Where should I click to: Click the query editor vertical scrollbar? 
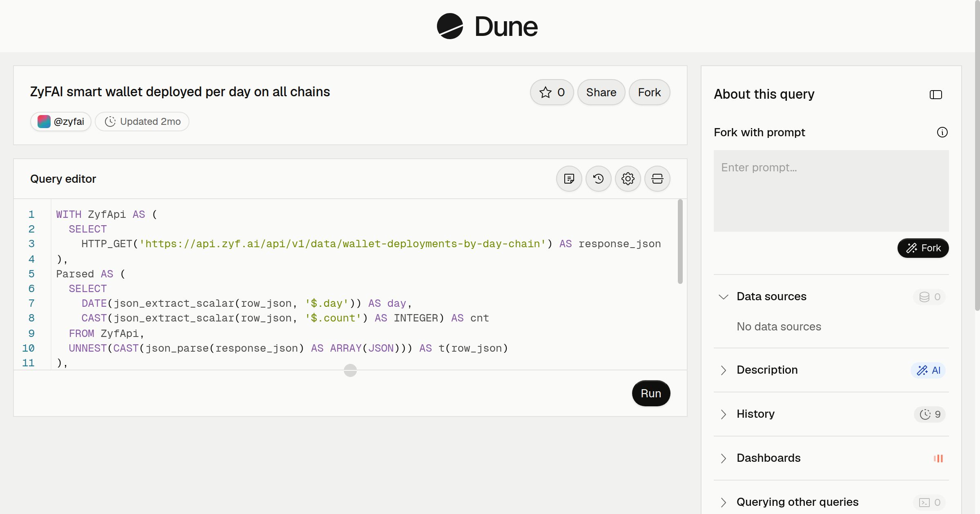tap(680, 241)
